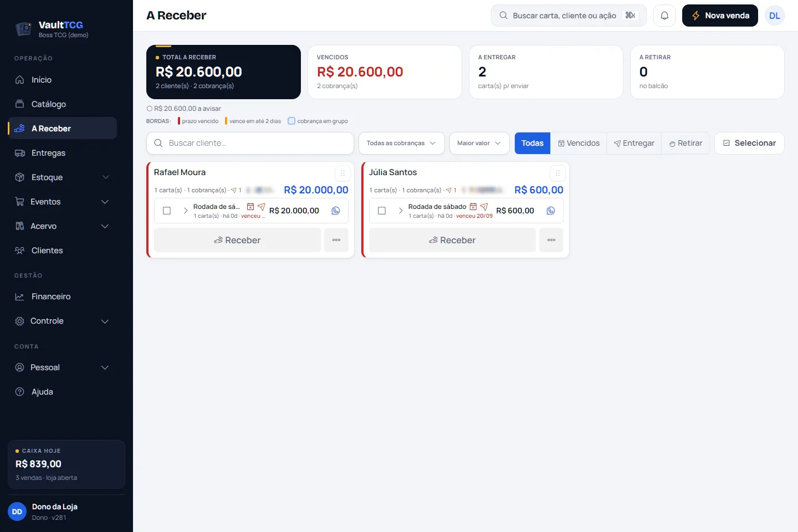The height and width of the screenshot is (532, 798).
Task: Open the Caixa Hoje R$ 839,00 panel
Action: (66, 464)
